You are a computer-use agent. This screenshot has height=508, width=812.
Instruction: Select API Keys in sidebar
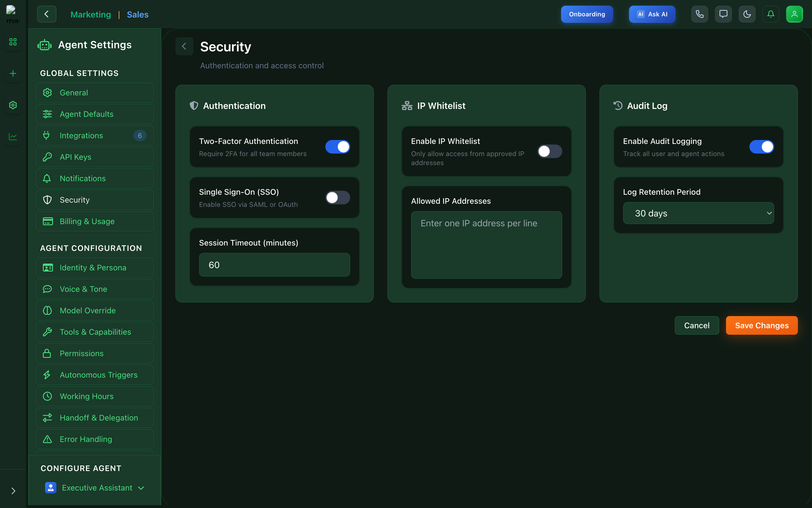(x=95, y=157)
